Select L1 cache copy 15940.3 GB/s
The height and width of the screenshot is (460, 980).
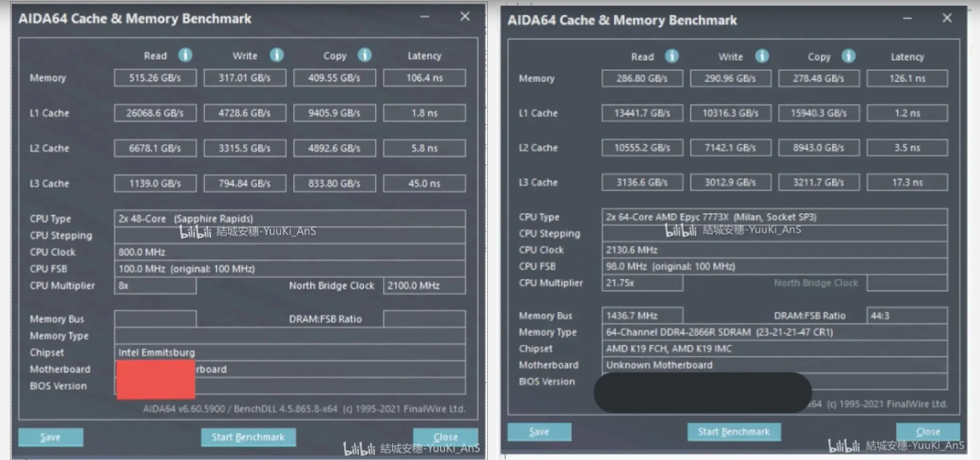point(819,113)
